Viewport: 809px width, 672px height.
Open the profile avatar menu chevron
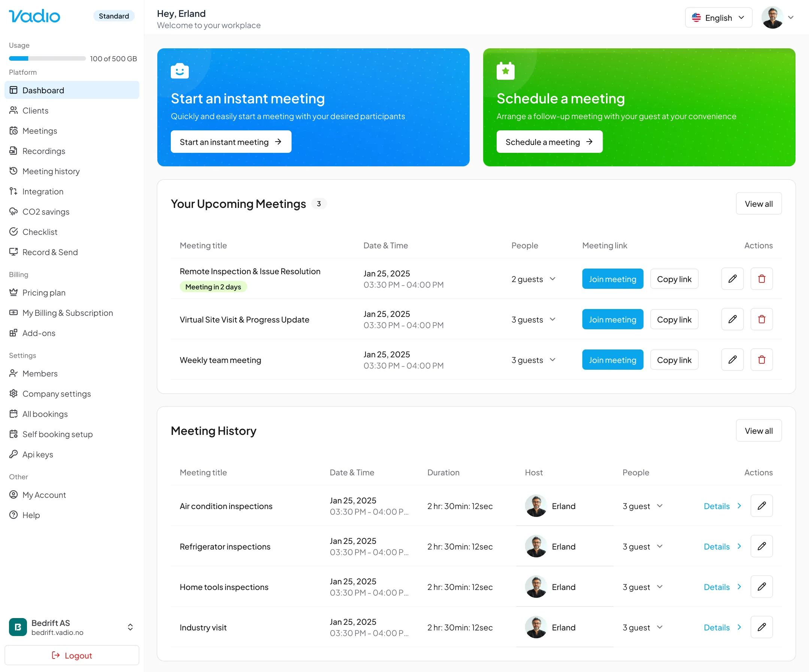pyautogui.click(x=791, y=18)
